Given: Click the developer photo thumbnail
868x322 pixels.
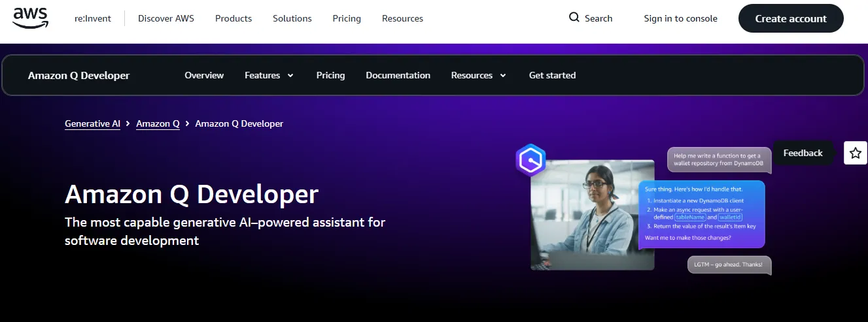Looking at the screenshot, I should coord(592,215).
